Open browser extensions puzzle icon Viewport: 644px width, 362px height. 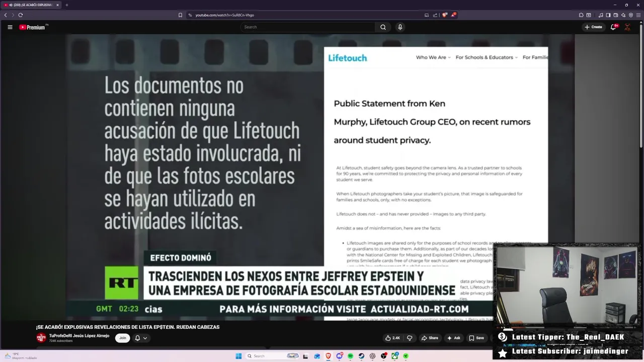581,15
